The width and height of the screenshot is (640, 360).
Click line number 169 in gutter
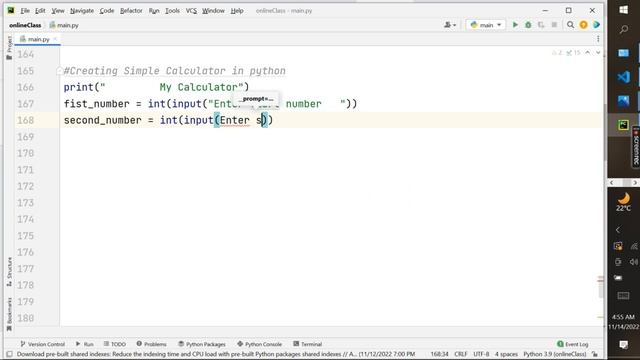(x=25, y=137)
